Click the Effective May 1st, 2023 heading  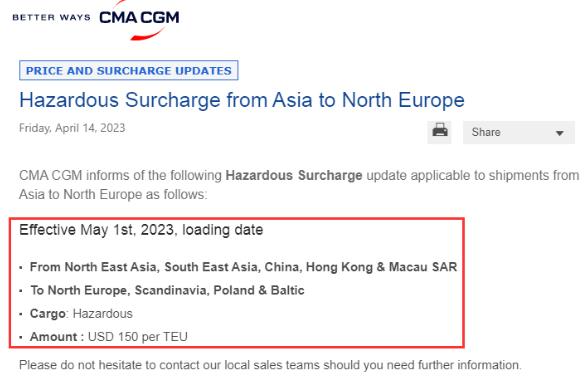click(141, 230)
